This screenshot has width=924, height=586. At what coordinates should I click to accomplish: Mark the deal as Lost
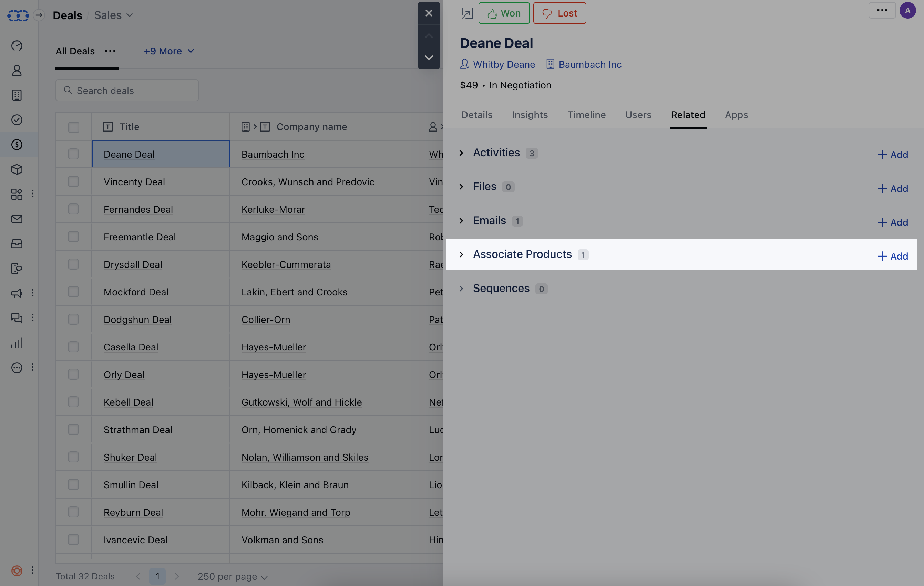tap(559, 13)
